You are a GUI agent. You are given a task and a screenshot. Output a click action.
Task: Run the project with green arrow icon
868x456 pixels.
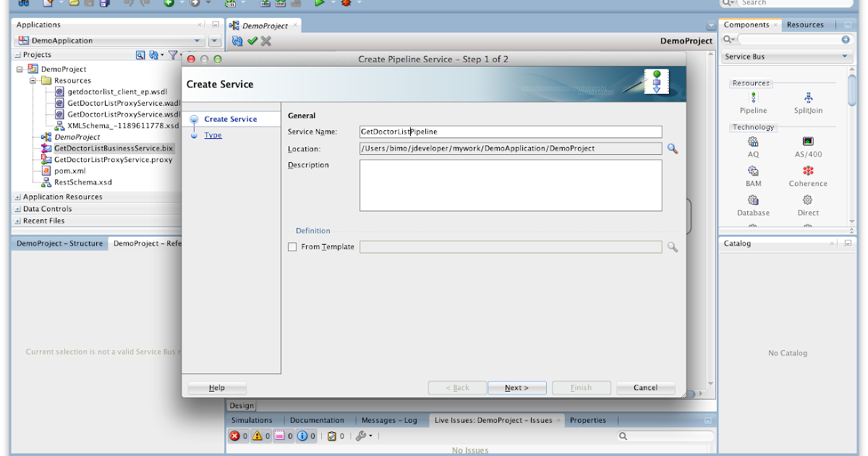321,3
